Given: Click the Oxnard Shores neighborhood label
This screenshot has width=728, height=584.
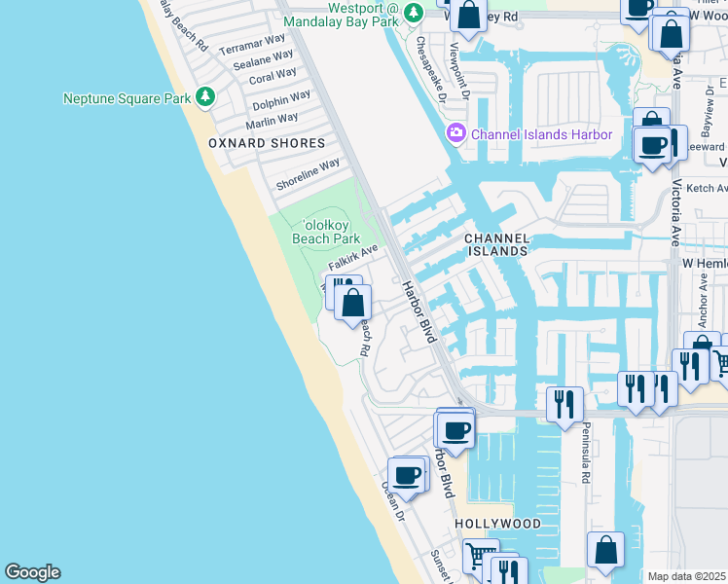Looking at the screenshot, I should tap(267, 143).
